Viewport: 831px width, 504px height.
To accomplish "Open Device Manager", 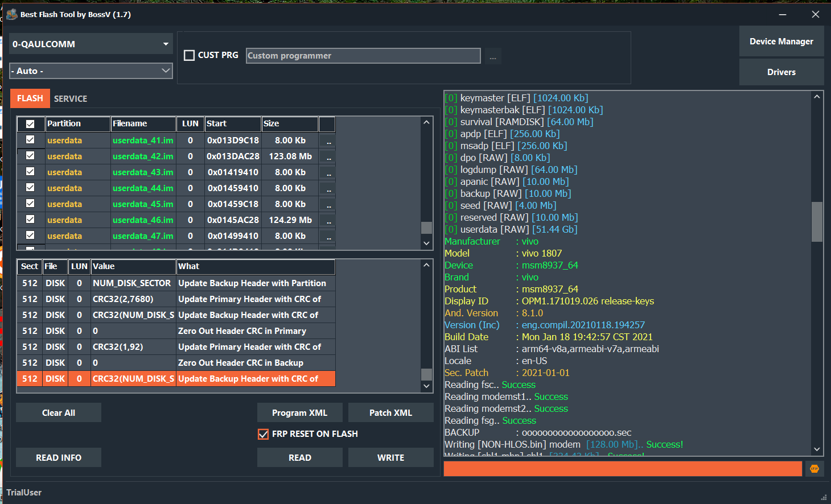I will pos(781,42).
